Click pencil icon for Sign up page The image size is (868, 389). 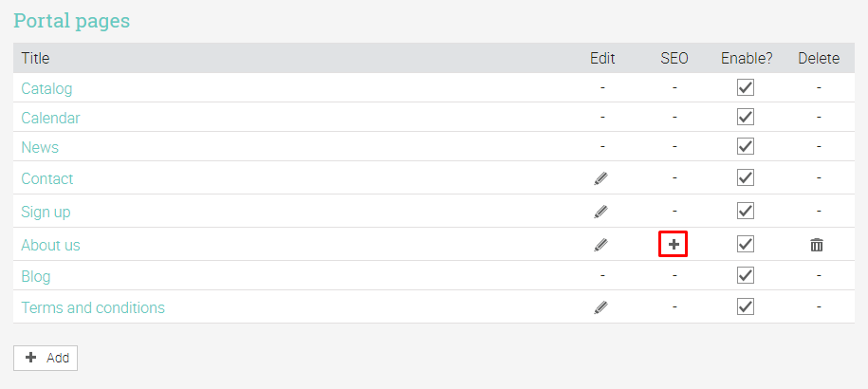[601, 211]
